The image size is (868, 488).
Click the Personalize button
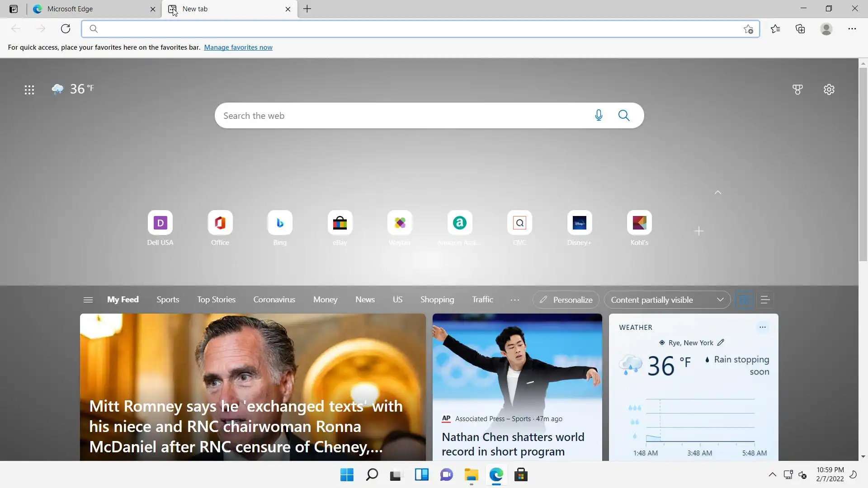[566, 300]
